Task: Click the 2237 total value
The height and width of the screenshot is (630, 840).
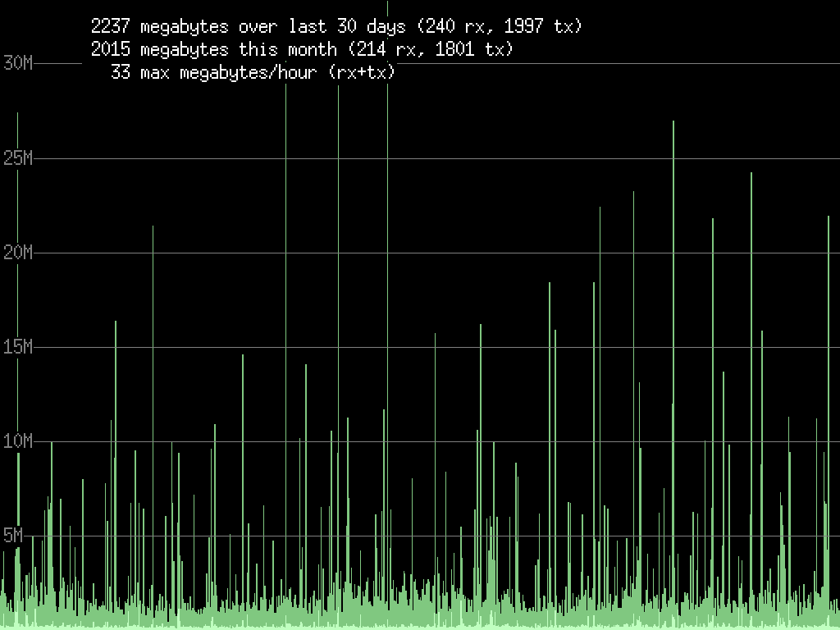Action: pyautogui.click(x=111, y=27)
